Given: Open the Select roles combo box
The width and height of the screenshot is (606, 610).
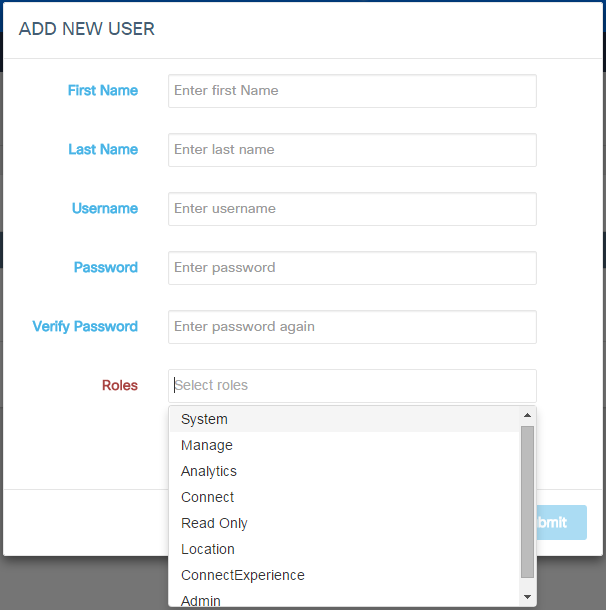Looking at the screenshot, I should pyautogui.click(x=352, y=385).
